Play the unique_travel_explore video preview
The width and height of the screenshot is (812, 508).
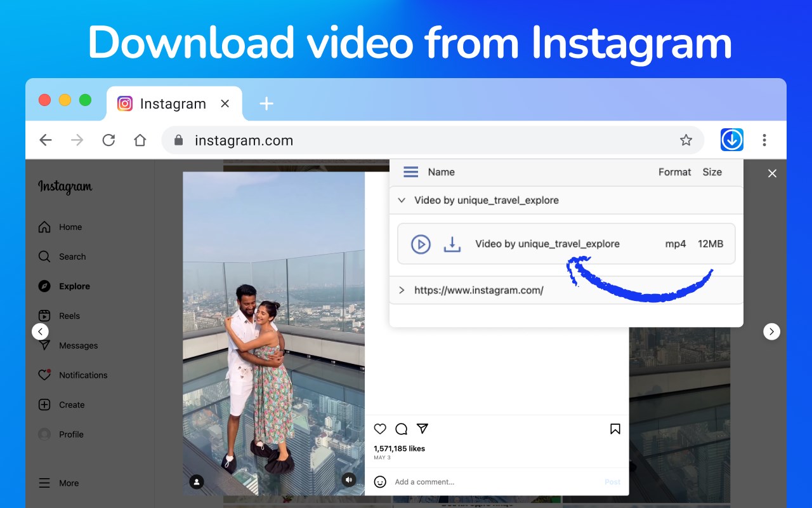421,244
